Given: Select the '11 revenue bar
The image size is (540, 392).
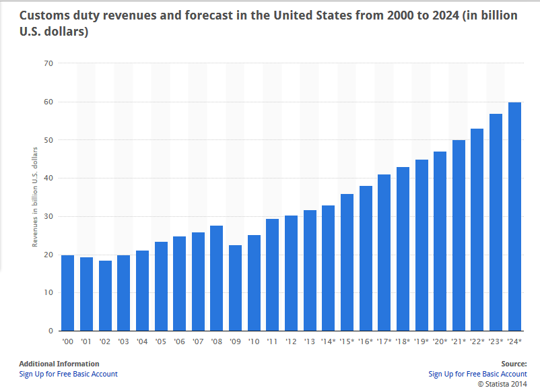Looking at the screenshot, I should [x=273, y=275].
